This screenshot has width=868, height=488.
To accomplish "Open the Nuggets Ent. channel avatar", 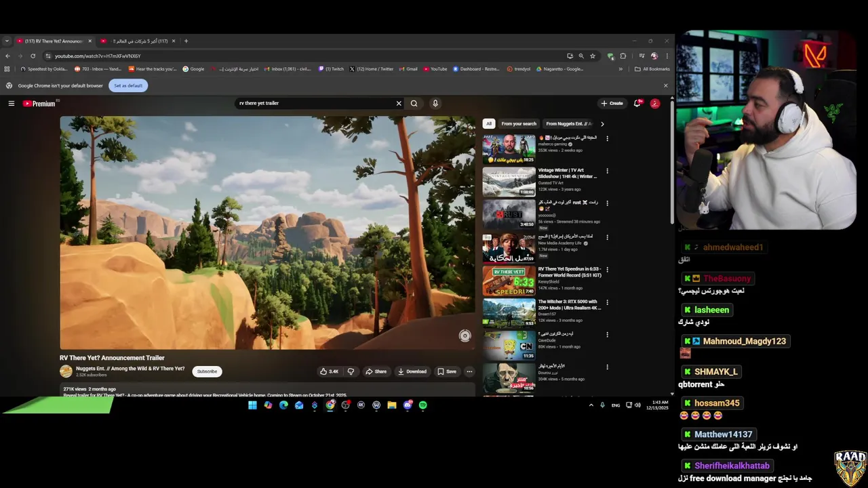I will [66, 371].
